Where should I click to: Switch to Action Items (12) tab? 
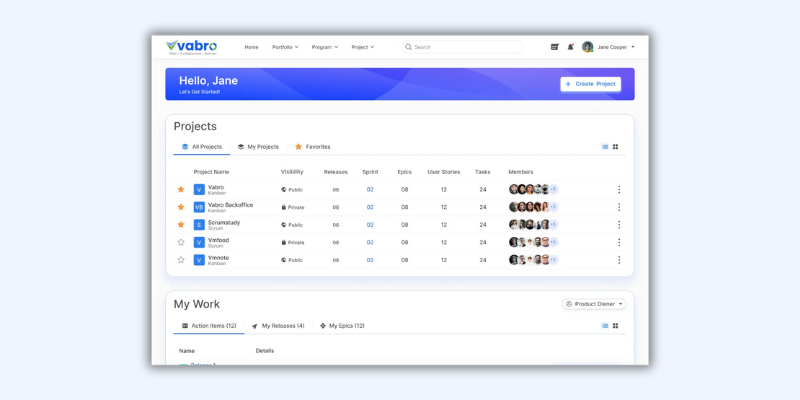[x=209, y=326]
